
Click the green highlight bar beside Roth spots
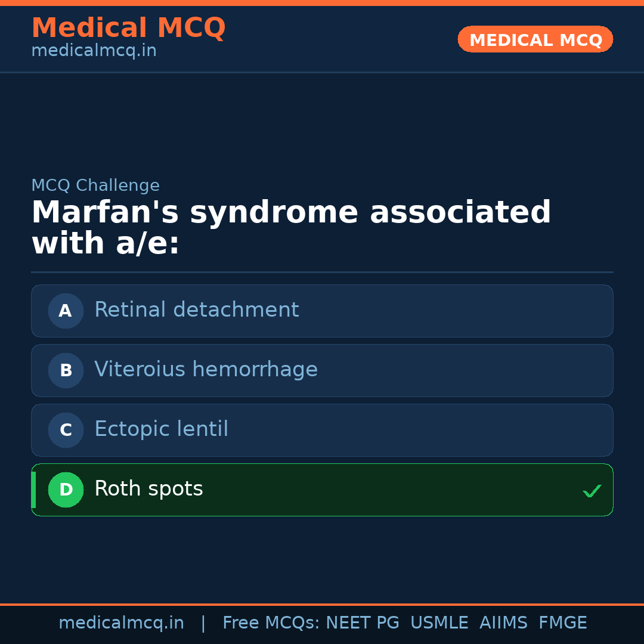33,490
